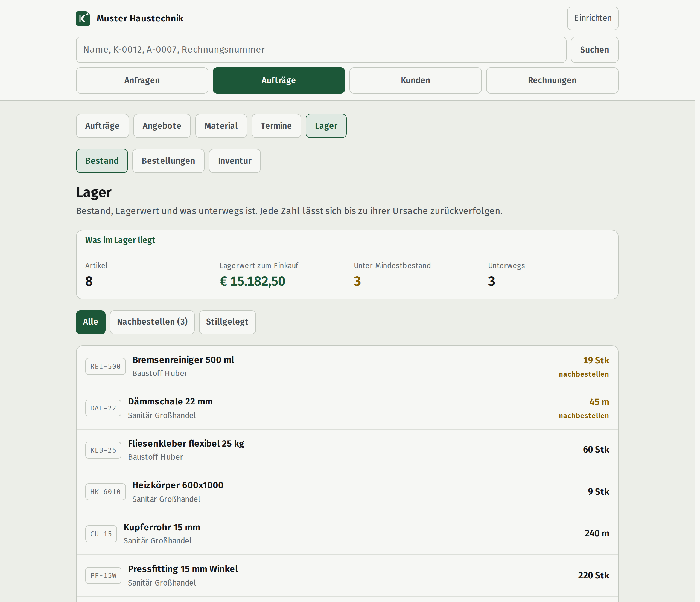Click the Unterwegs value 3
This screenshot has width=700, height=602.
(x=492, y=281)
